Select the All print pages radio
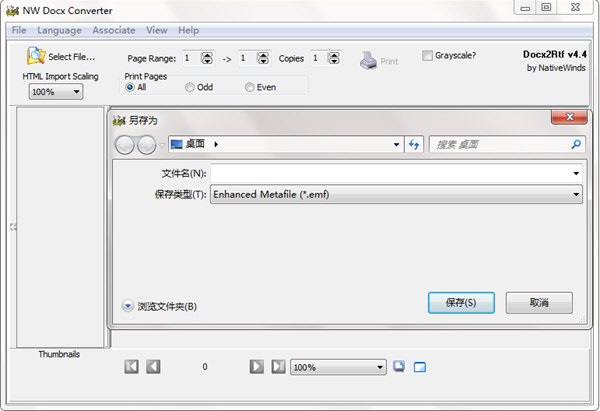Viewport: 600px width, 411px height. (130, 87)
